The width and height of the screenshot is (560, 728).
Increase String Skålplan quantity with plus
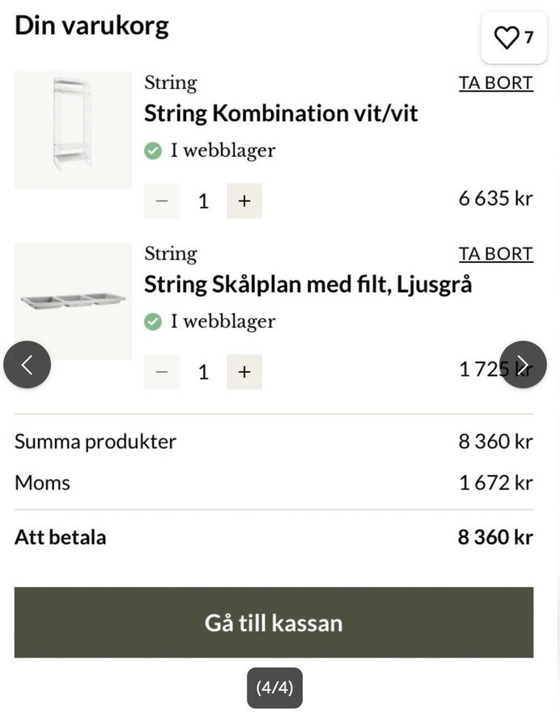pos(244,372)
